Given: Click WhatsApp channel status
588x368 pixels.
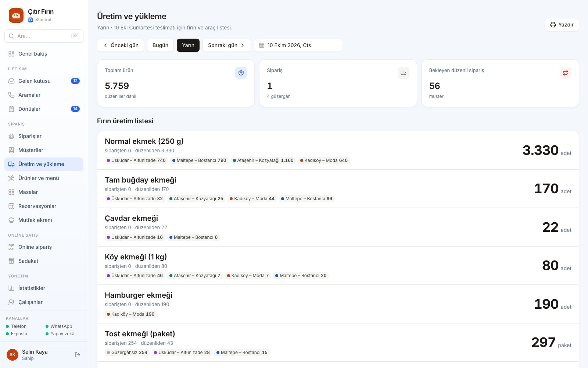Looking at the screenshot, I should (x=59, y=326).
